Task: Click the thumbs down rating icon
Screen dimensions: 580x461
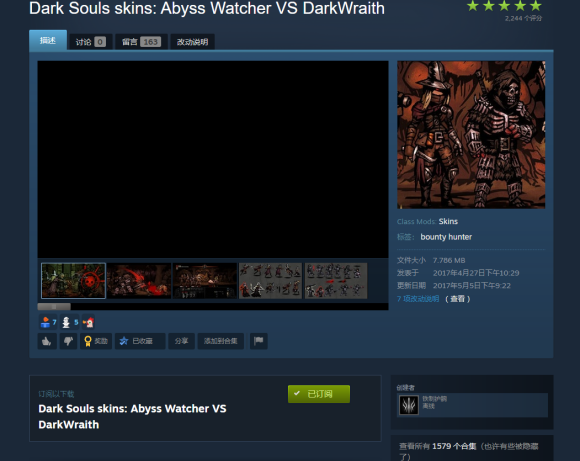Action: [68, 341]
